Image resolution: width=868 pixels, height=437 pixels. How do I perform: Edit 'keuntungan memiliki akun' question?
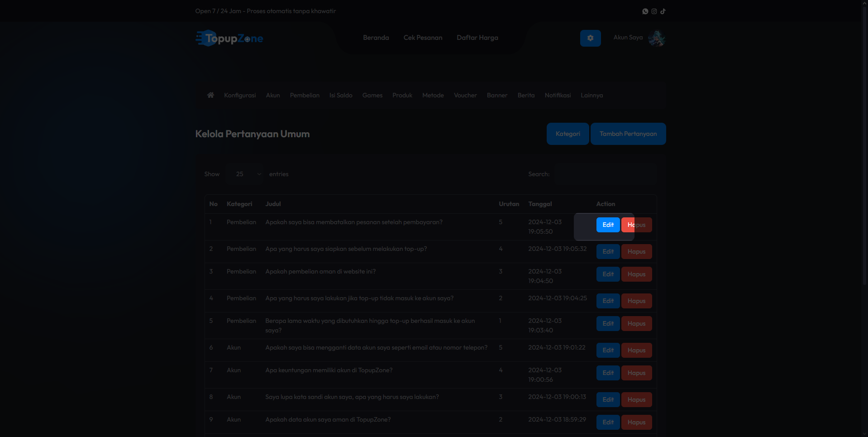click(608, 373)
